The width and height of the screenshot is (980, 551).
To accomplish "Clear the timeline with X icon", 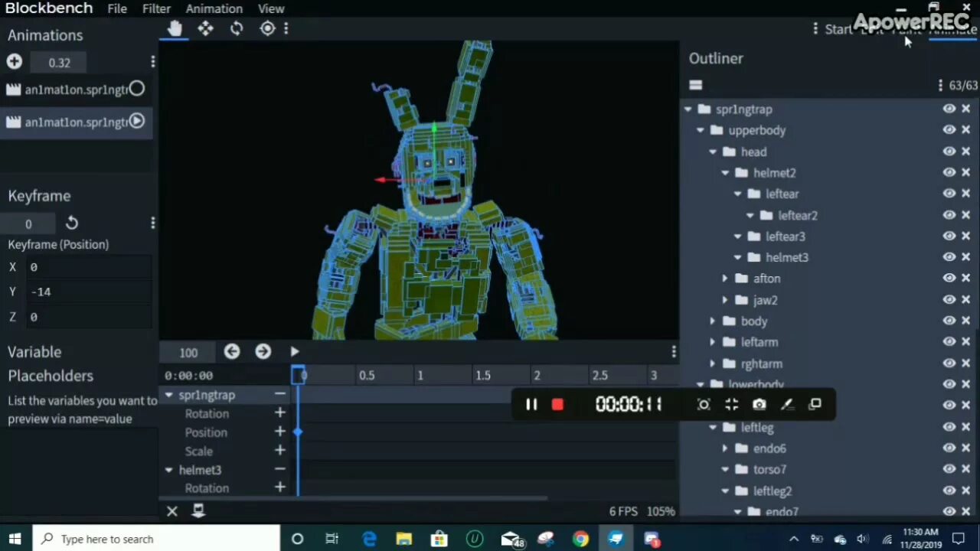I will click(172, 511).
